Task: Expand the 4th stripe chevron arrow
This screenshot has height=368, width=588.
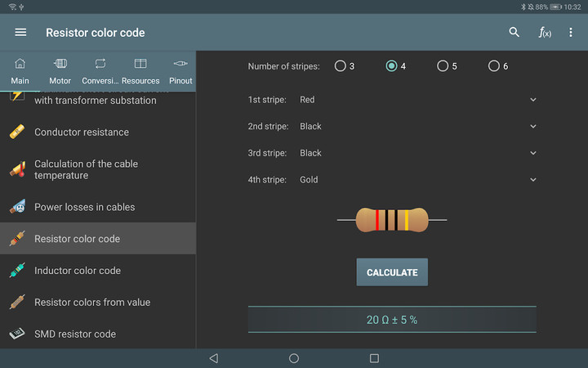Action: pyautogui.click(x=532, y=180)
